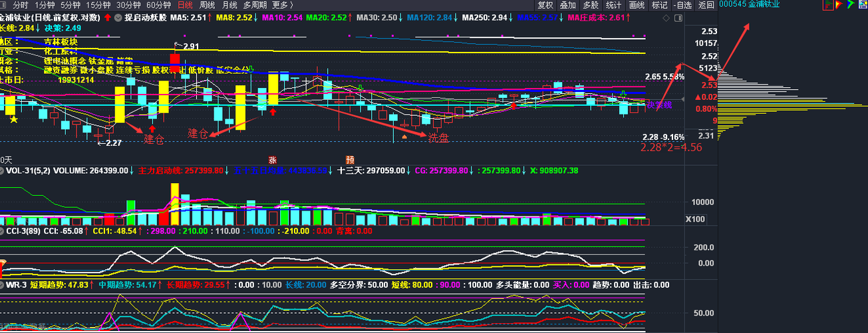This screenshot has height=333, width=868.
Task: Click the X100 volume scale label
Action: (x=695, y=219)
